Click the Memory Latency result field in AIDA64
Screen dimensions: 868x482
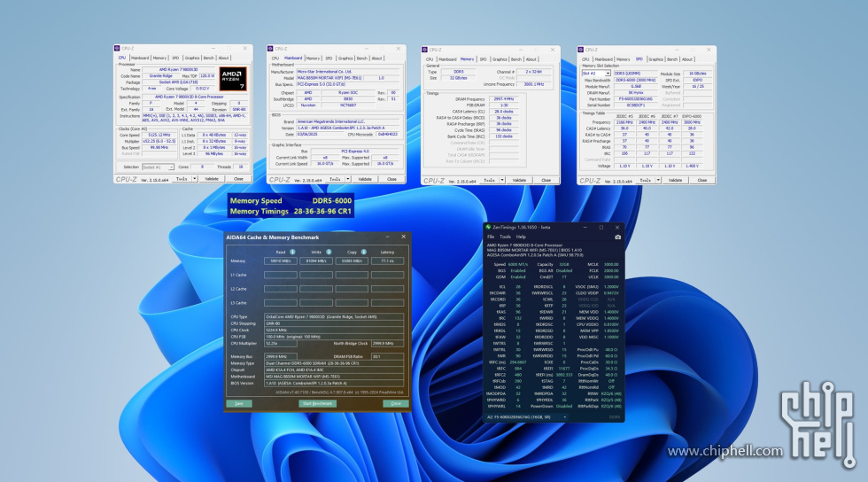(x=388, y=261)
